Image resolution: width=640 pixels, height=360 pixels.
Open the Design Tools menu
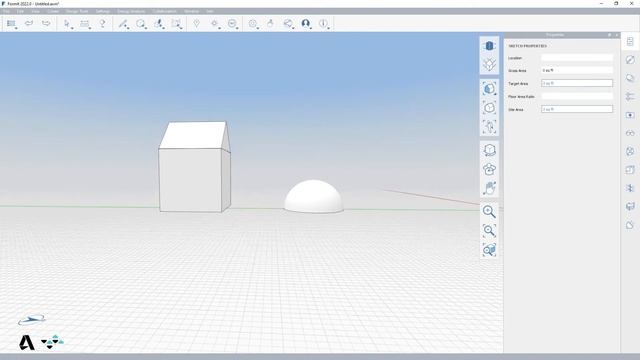coord(77,11)
